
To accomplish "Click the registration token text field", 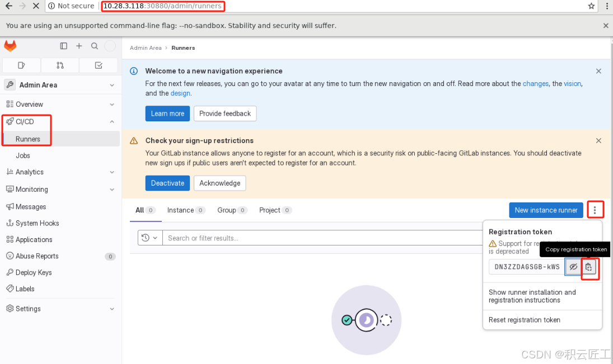I will [x=527, y=267].
